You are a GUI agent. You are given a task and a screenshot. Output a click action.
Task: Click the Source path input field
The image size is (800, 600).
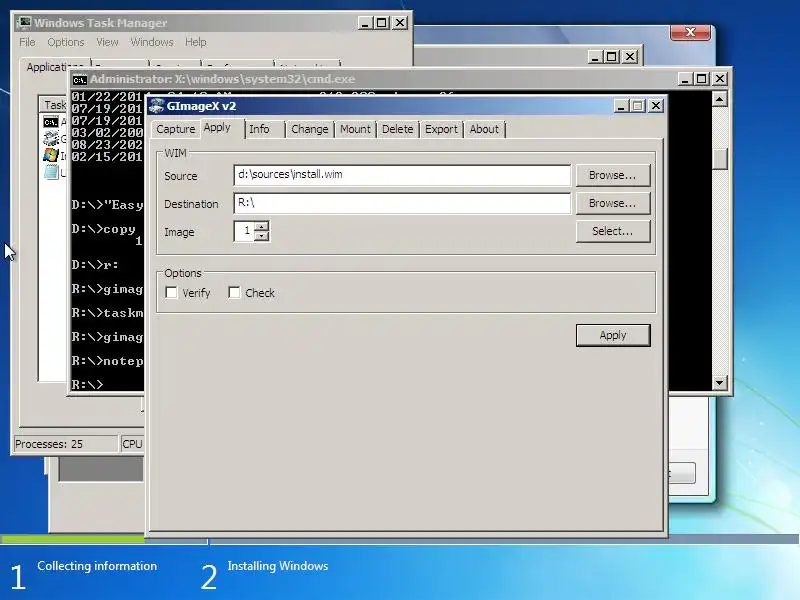pyautogui.click(x=402, y=175)
